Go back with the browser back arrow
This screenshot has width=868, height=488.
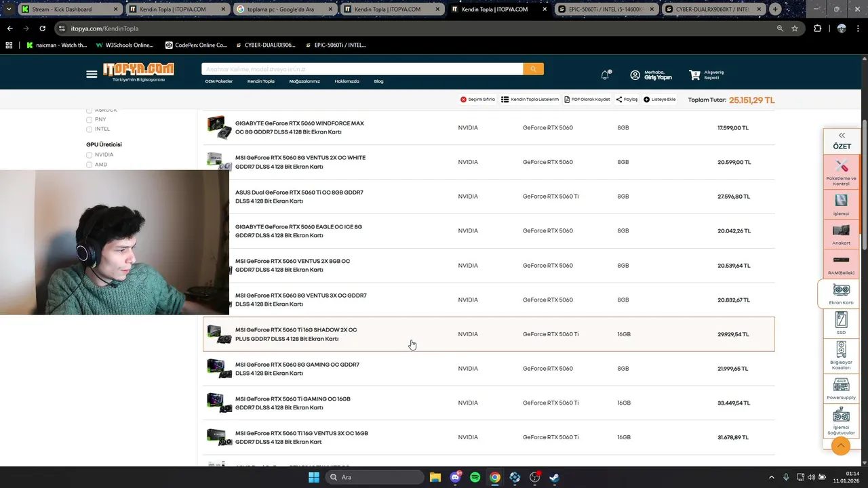pos(9,28)
